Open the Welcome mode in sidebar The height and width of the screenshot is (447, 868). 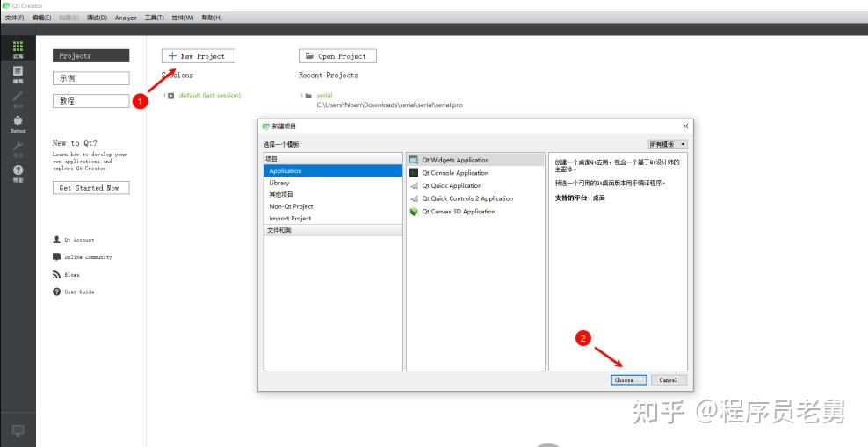pyautogui.click(x=18, y=49)
